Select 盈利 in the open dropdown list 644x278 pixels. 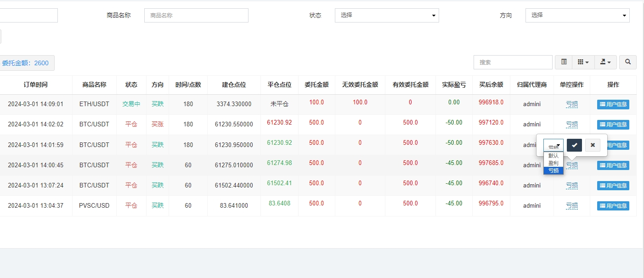pyautogui.click(x=553, y=163)
